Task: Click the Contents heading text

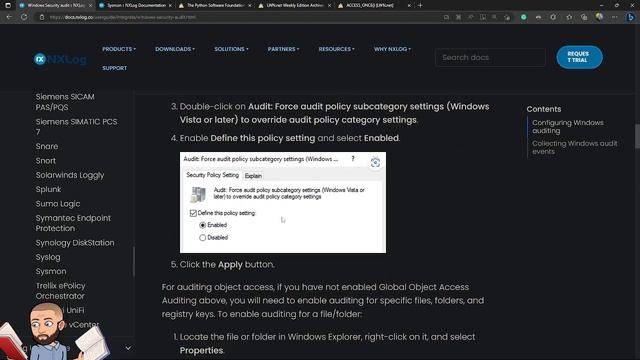Action: (544, 109)
